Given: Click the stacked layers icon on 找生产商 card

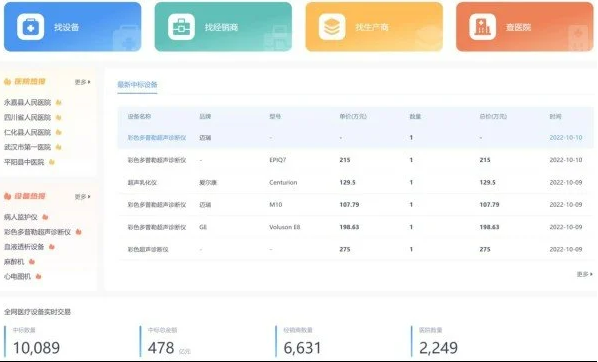Looking at the screenshot, I should [332, 27].
